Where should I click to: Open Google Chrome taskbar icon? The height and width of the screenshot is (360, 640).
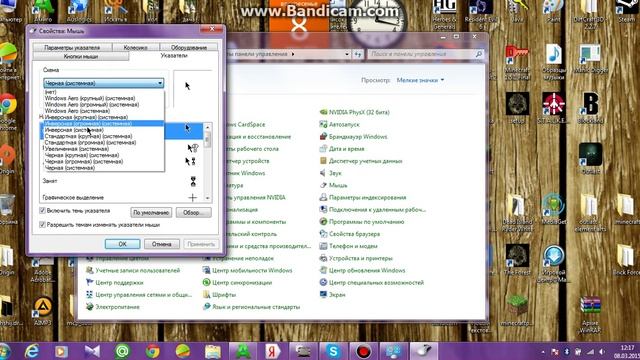click(153, 351)
